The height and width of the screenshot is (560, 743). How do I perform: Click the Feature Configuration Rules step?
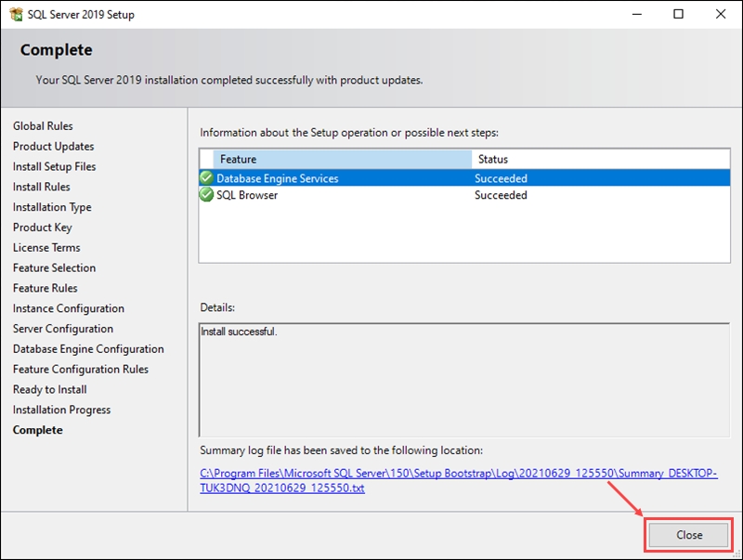point(81,370)
